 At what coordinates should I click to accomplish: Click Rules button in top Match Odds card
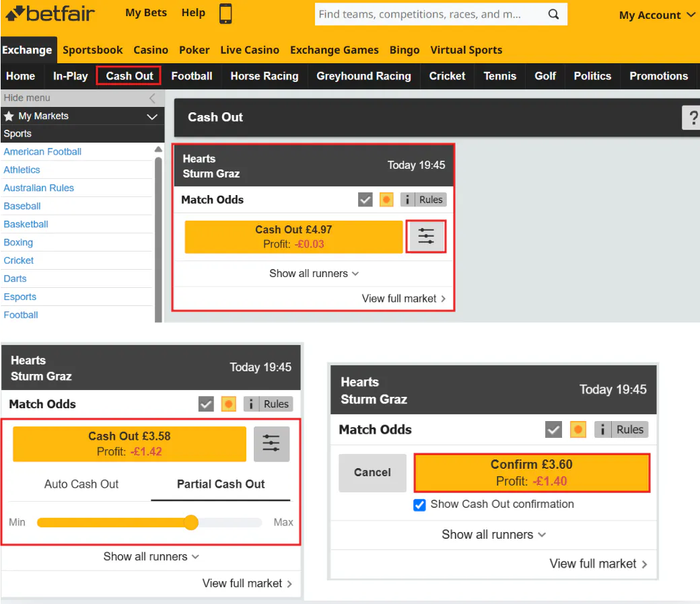tap(431, 199)
